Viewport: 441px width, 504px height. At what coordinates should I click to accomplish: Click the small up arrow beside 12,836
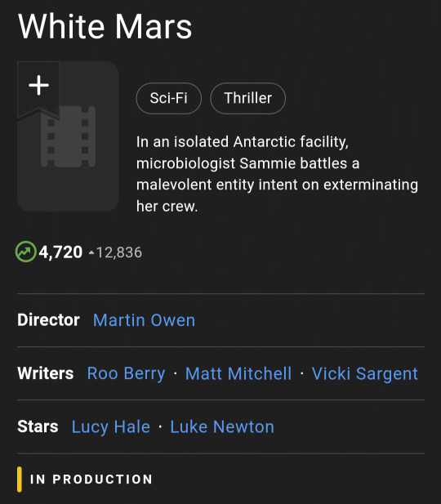tap(91, 253)
